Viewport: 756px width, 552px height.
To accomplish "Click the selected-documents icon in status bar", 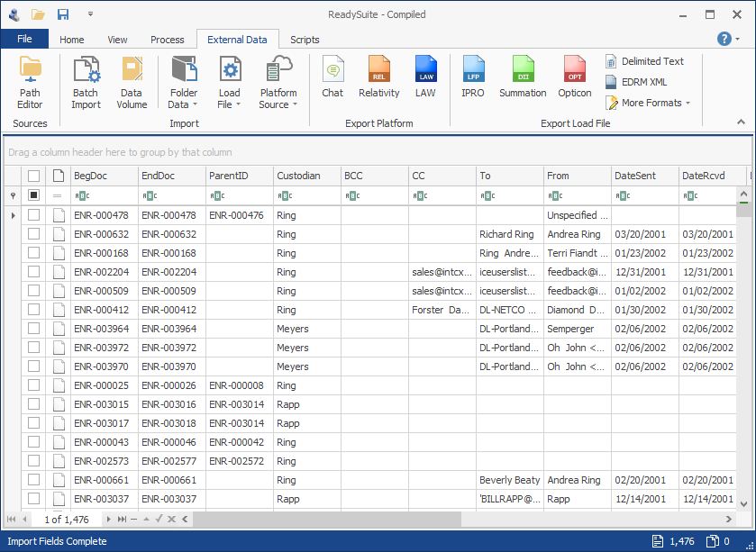I will (713, 541).
